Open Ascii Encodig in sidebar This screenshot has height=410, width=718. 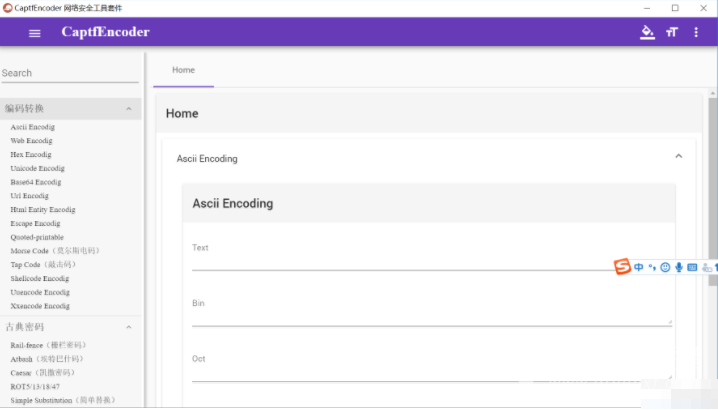point(33,127)
